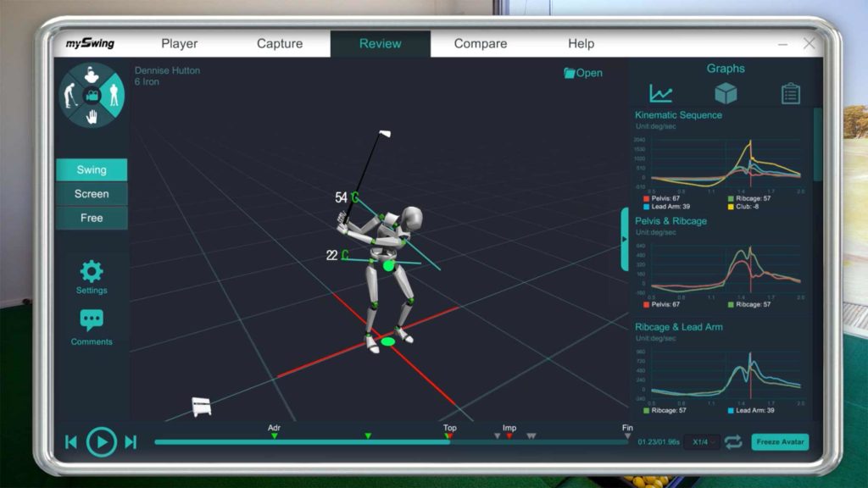The height and width of the screenshot is (488, 868).
Task: Select the side-view golfer in the camera wheel
Action: [71, 96]
